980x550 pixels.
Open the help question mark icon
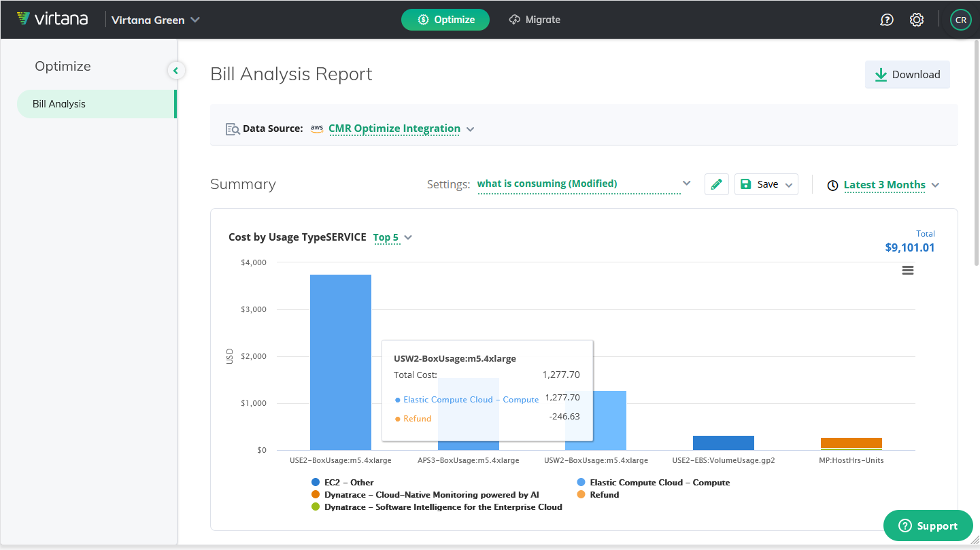point(886,20)
